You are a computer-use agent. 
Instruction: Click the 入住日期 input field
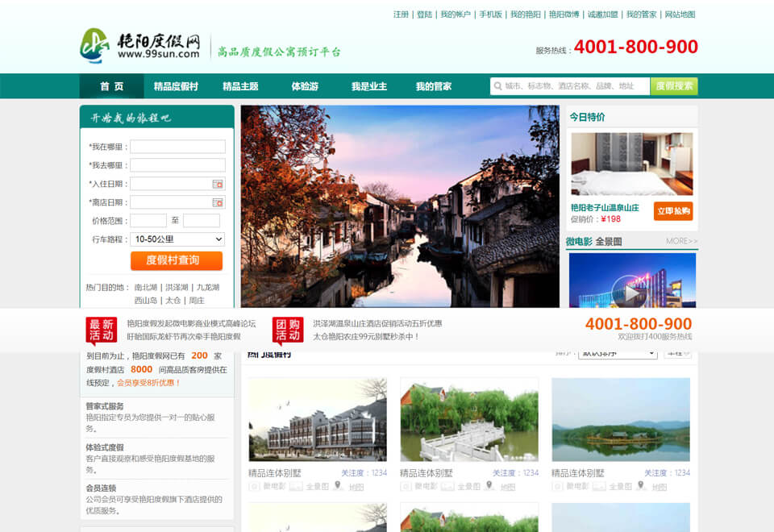tap(177, 184)
